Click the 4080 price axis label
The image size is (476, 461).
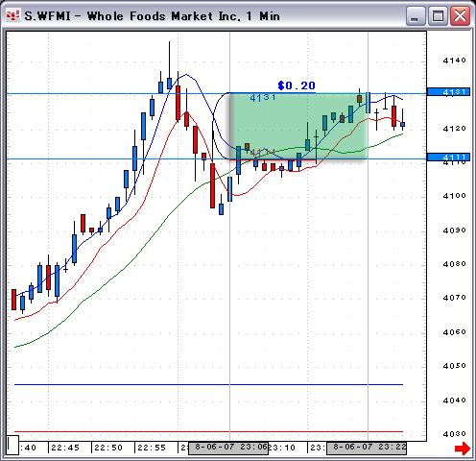coord(454,264)
